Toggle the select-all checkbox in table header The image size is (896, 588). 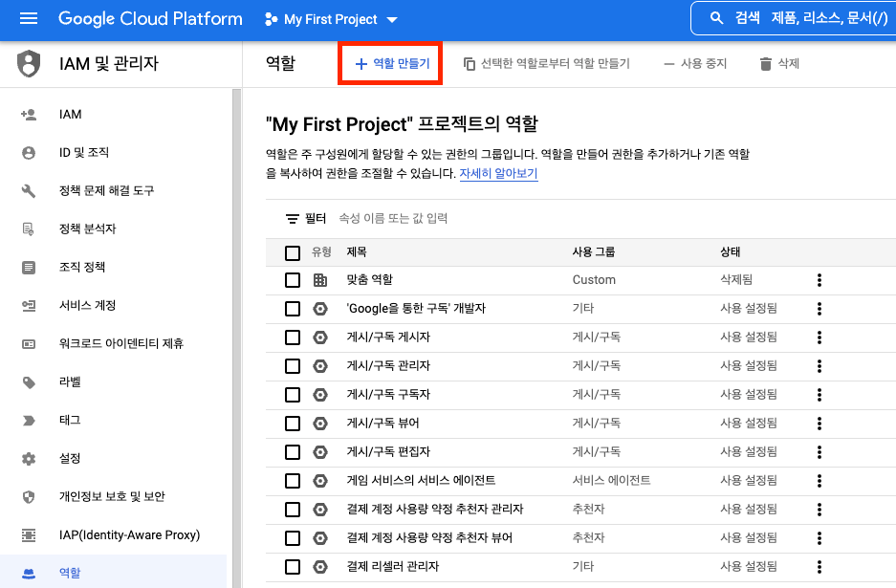click(x=293, y=252)
